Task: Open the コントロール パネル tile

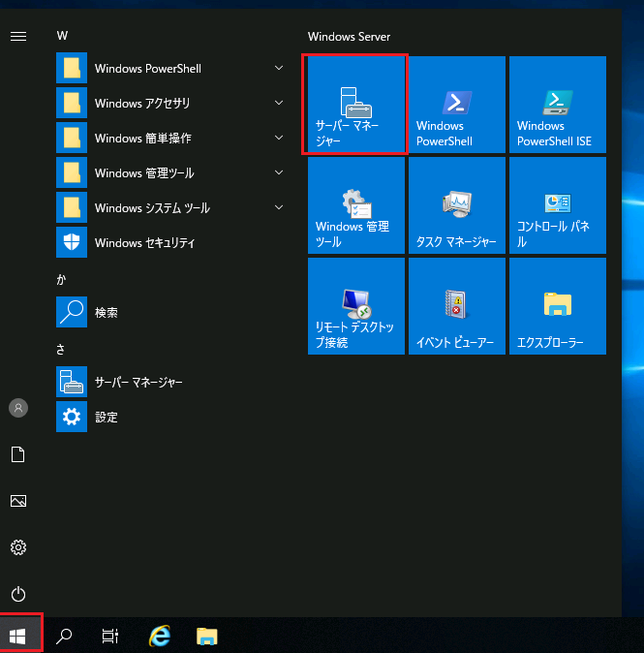Action: (557, 205)
